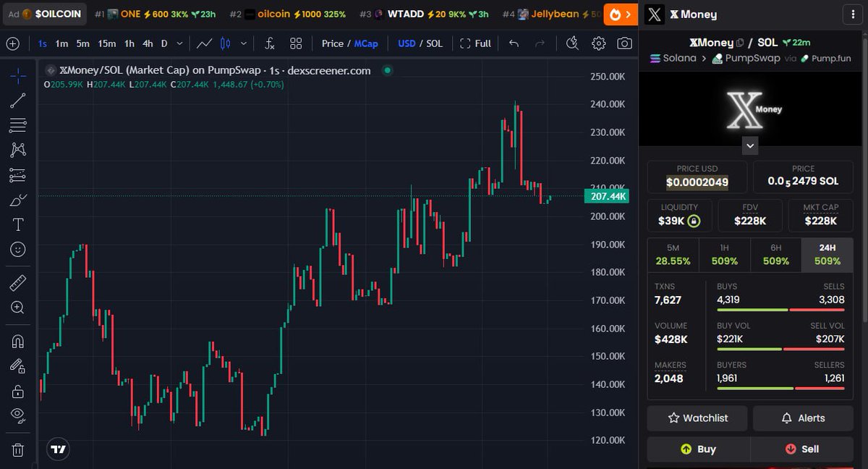Redo the chart action

[540, 43]
